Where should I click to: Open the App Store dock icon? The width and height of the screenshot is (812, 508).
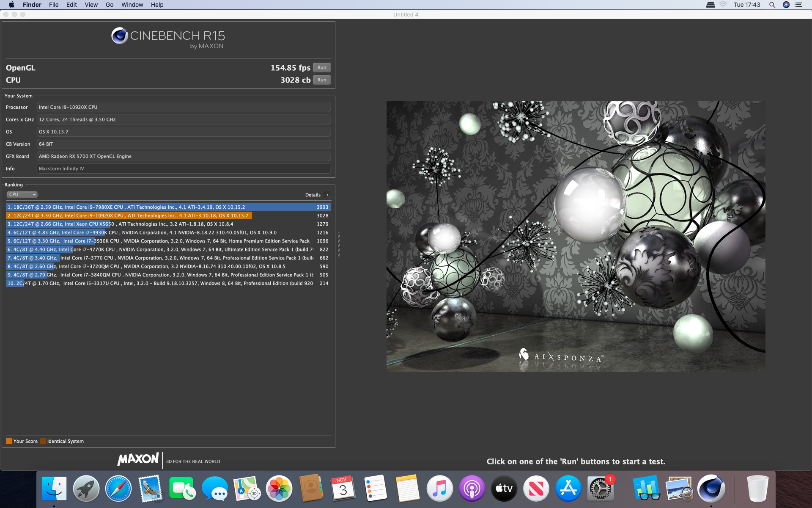568,489
